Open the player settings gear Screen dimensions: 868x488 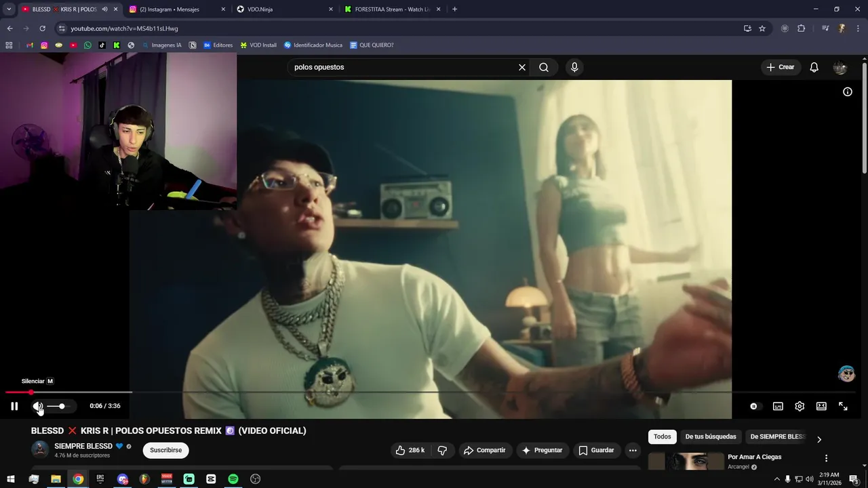(800, 406)
